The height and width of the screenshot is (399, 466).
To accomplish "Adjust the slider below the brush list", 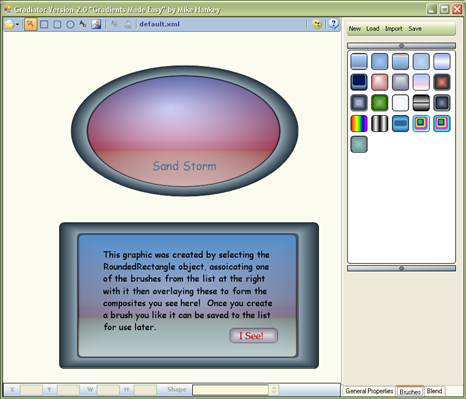I will 401,268.
